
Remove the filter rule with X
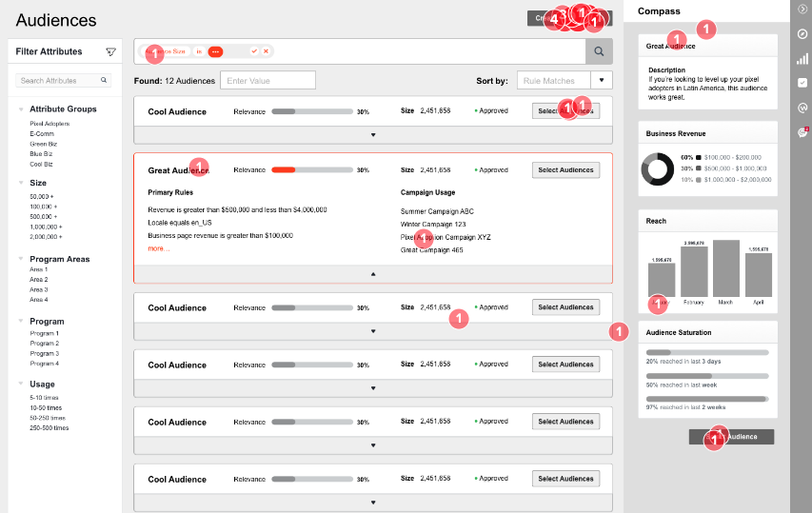coord(266,51)
